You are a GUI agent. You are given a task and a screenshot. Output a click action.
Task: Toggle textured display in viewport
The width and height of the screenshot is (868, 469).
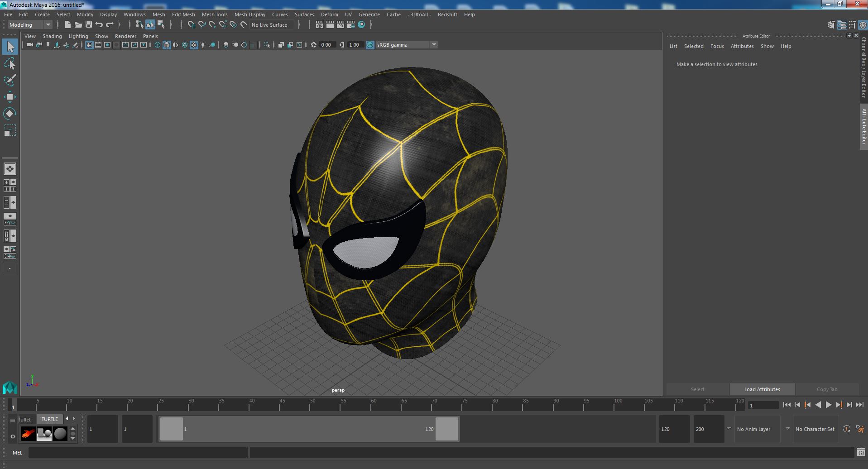pyautogui.click(x=194, y=45)
